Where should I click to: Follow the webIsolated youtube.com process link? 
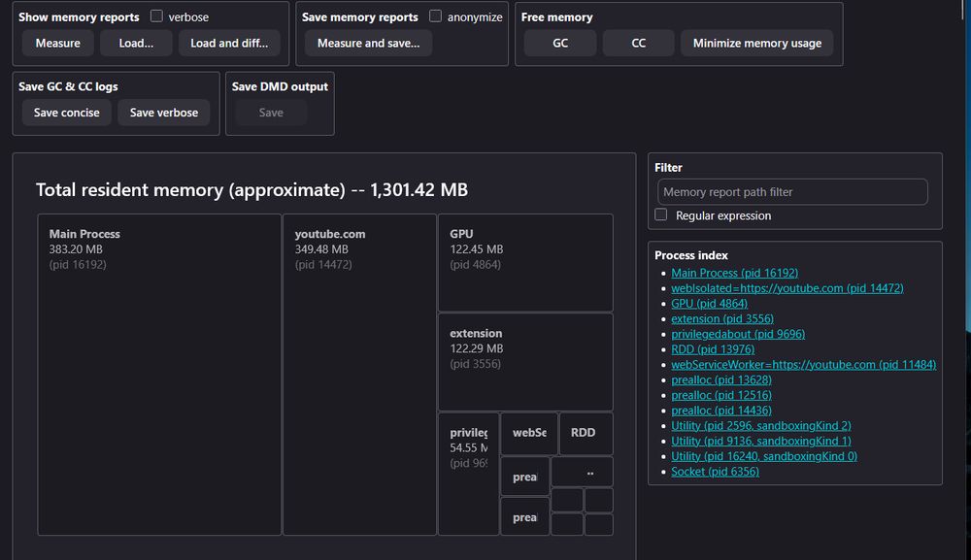click(787, 288)
